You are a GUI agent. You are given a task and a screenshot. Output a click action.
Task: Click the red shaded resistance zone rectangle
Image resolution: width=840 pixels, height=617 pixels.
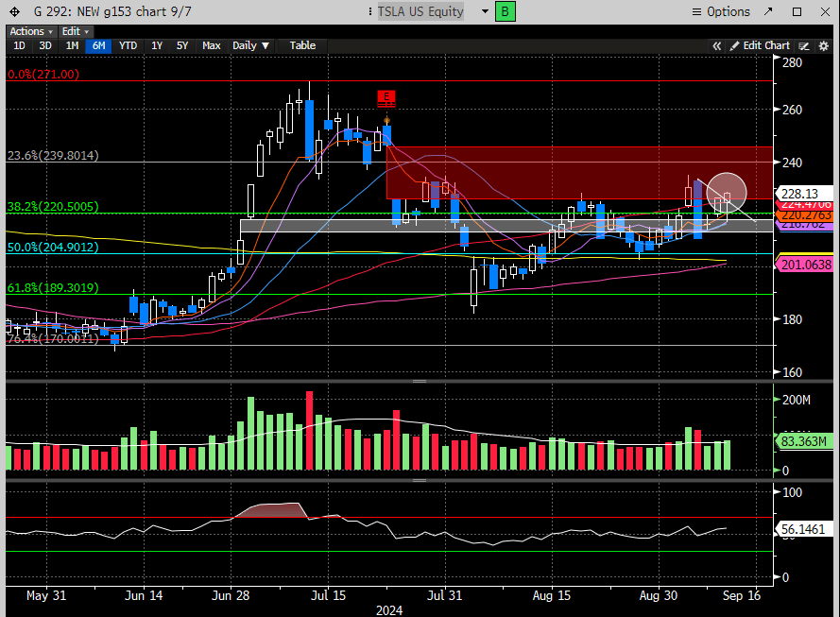pyautogui.click(x=579, y=173)
